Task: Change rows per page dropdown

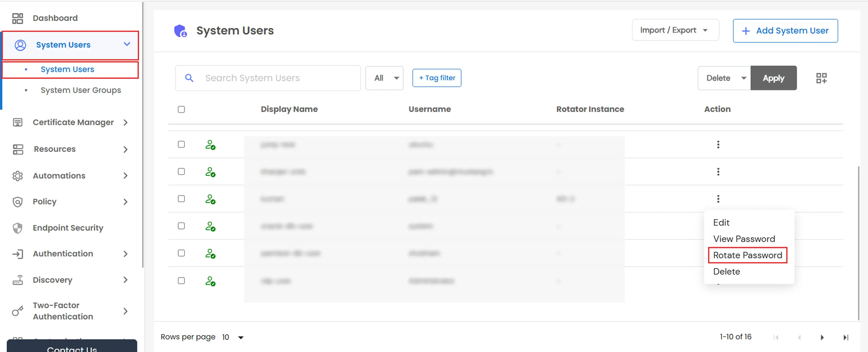Action: (x=233, y=337)
